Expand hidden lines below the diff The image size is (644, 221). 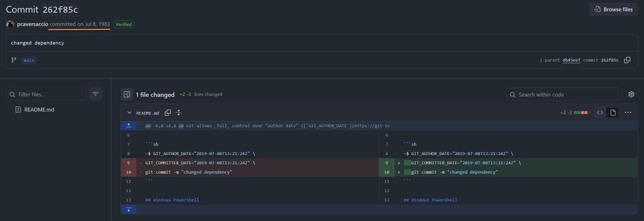128,210
